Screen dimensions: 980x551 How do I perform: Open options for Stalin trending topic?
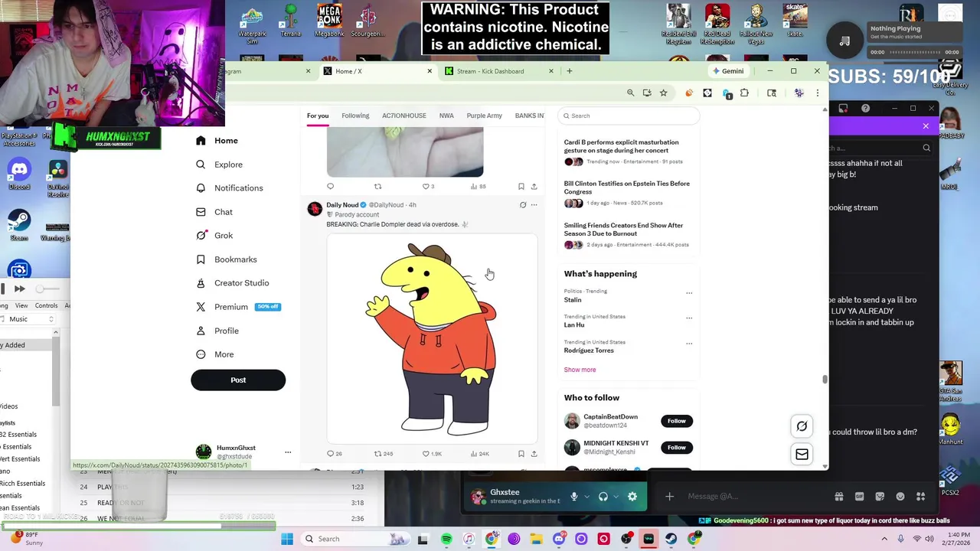[x=689, y=293]
